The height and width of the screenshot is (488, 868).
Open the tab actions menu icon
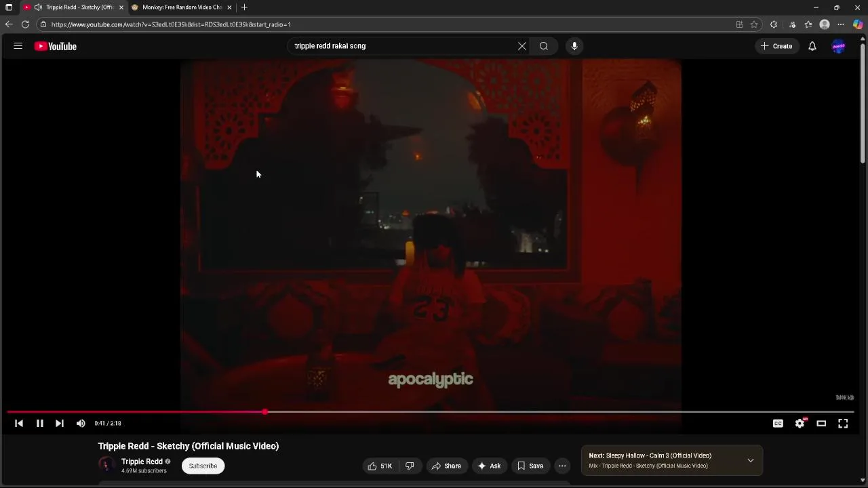click(x=9, y=7)
